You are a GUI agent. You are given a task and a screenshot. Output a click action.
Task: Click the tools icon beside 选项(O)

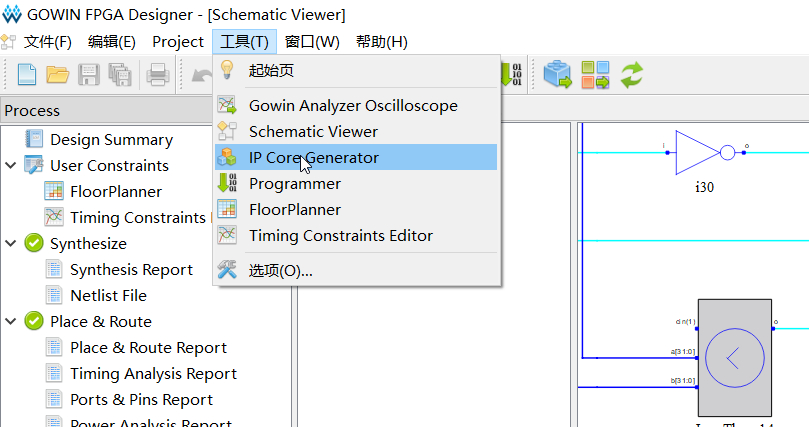pyautogui.click(x=227, y=269)
